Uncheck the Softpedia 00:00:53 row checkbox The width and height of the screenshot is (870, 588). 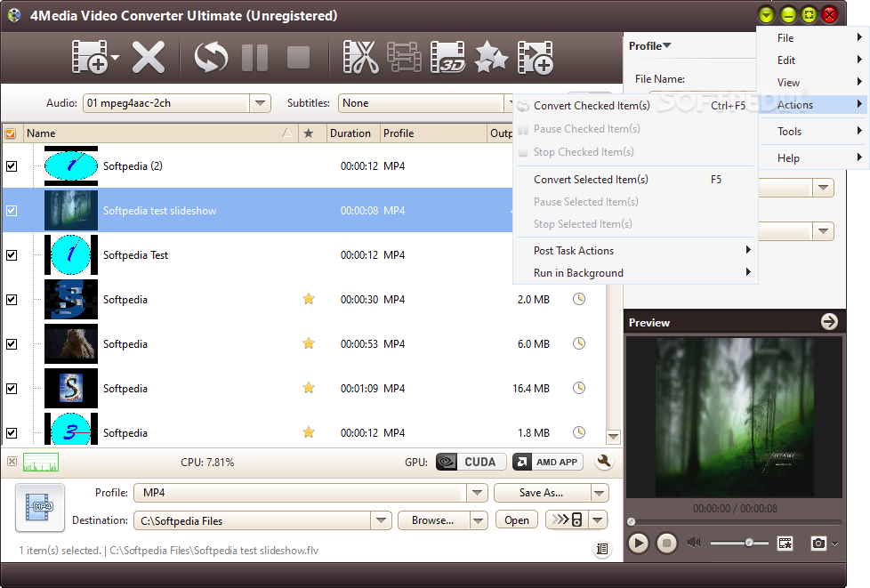pos(12,344)
